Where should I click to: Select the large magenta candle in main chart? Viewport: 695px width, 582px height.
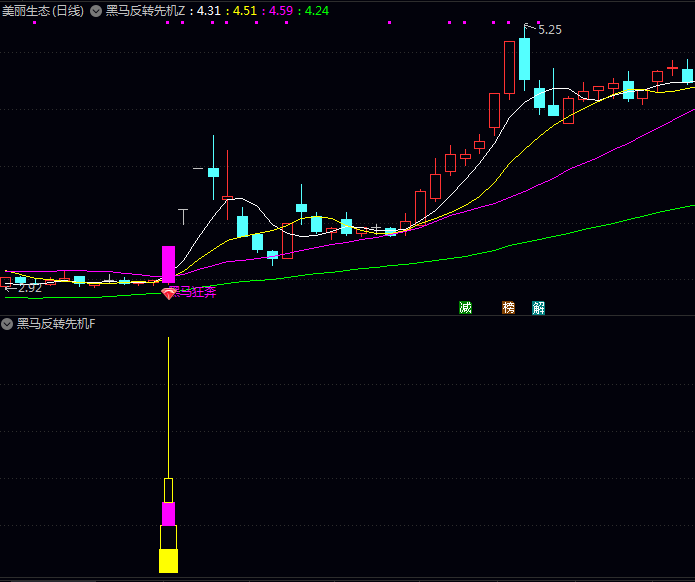click(168, 264)
